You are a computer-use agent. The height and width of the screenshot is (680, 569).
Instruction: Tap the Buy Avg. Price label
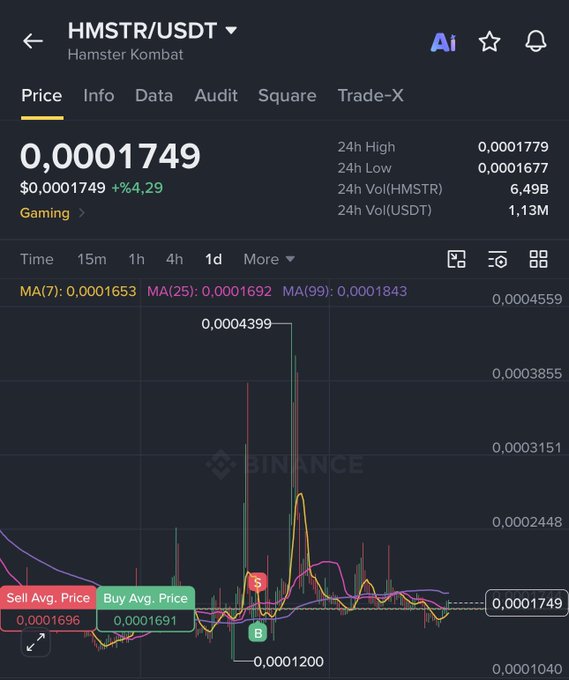[x=145, y=598]
